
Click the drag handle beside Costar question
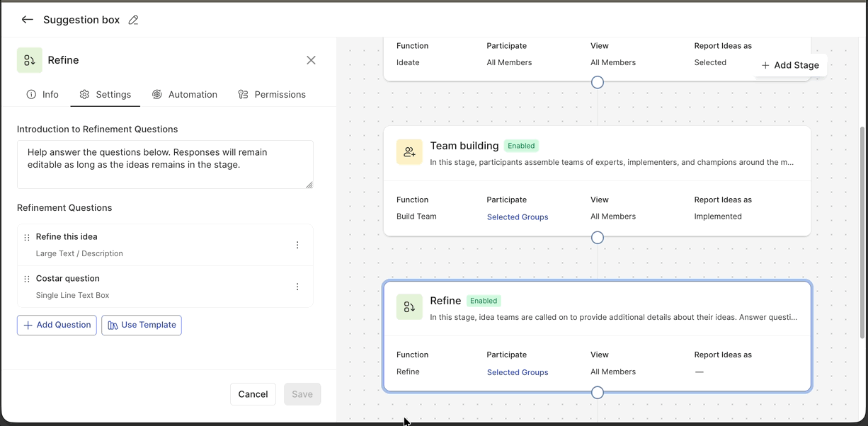[x=26, y=280]
